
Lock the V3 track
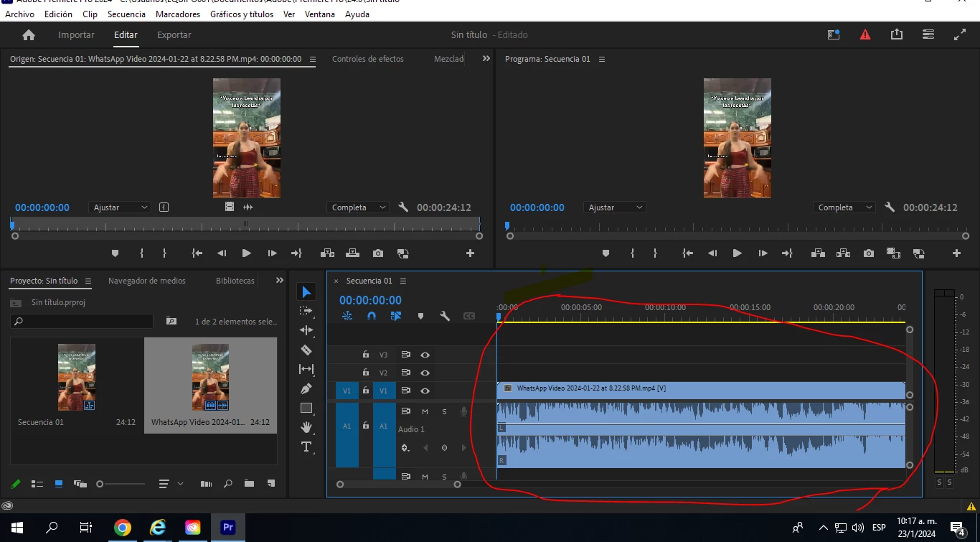click(366, 355)
